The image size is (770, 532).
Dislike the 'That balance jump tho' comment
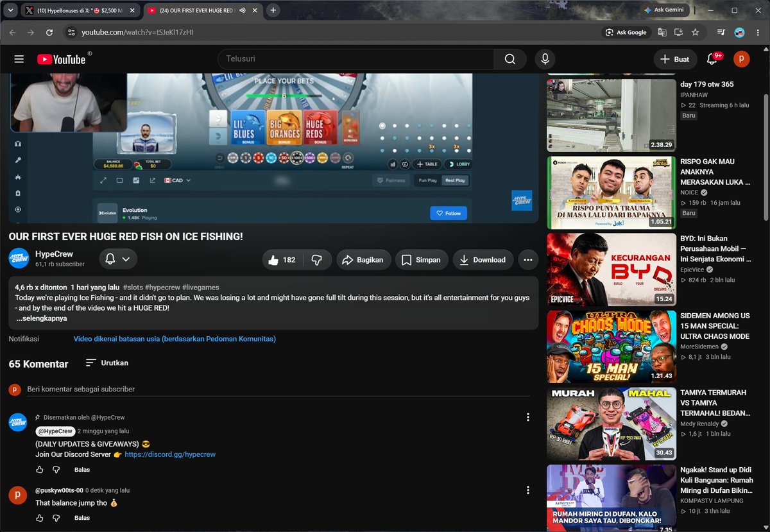(x=56, y=518)
